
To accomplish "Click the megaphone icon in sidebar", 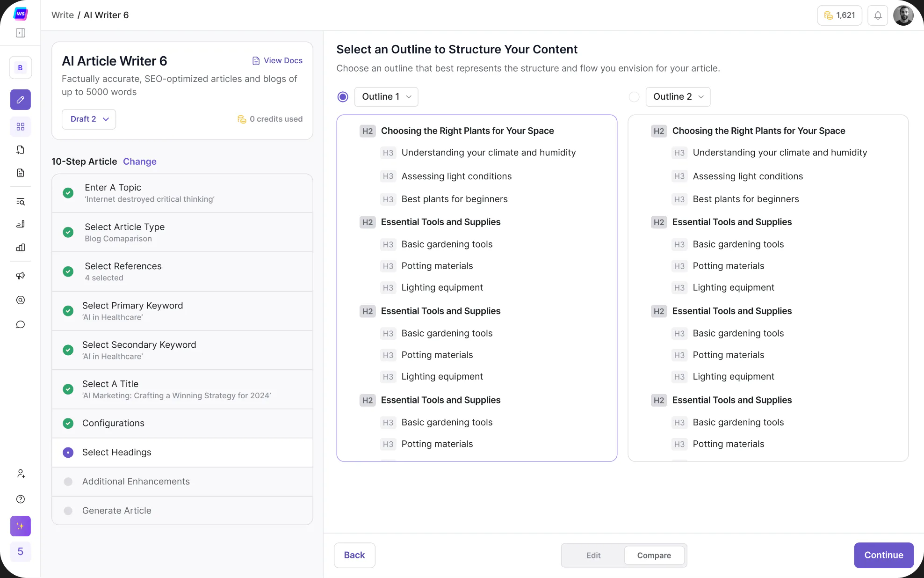I will coord(21,276).
